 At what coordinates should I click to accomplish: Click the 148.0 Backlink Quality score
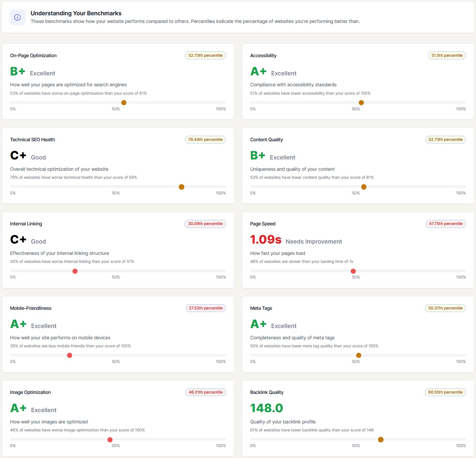267,408
